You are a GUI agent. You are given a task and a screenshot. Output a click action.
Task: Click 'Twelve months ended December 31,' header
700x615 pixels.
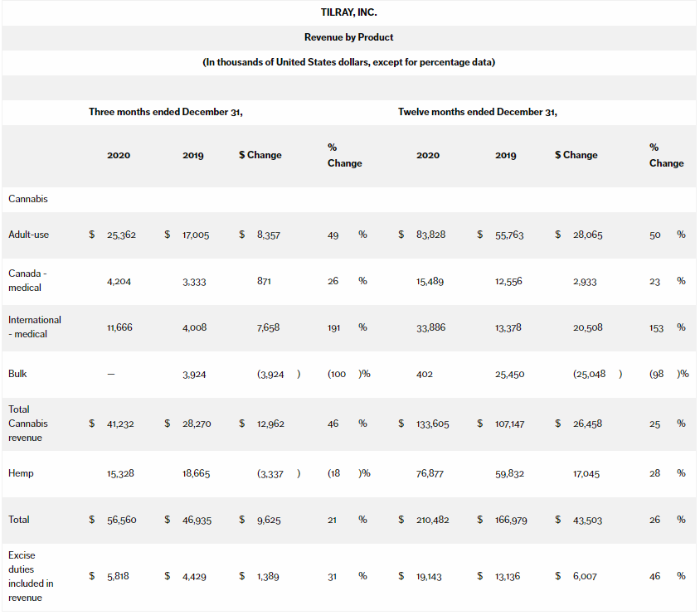point(478,112)
